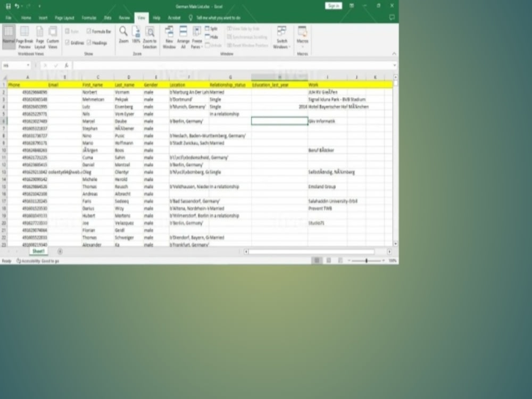This screenshot has height=399, width=532.
Task: Click the Sign in button
Action: (x=333, y=6)
